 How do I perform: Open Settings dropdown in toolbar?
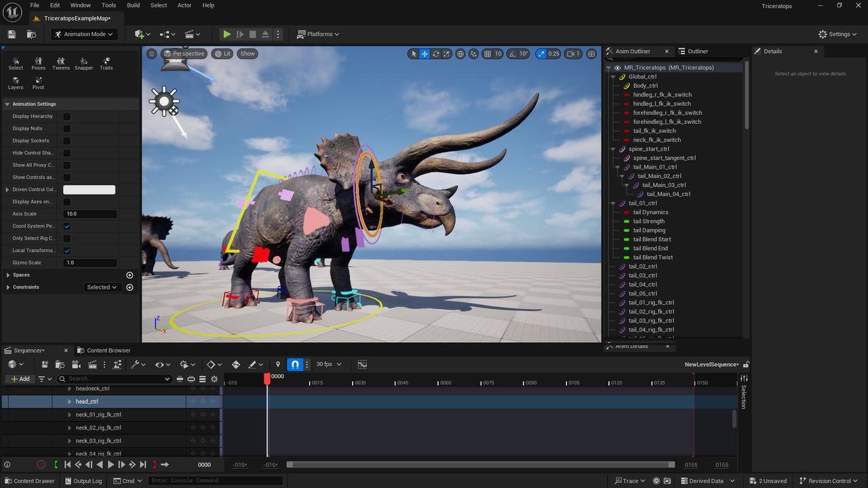[838, 34]
